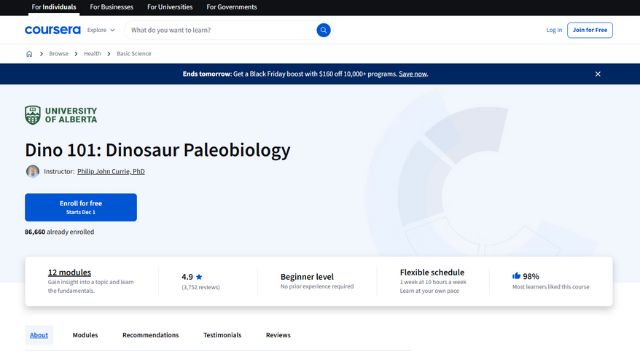Open Basic Science breadcrumb link

pyautogui.click(x=134, y=53)
